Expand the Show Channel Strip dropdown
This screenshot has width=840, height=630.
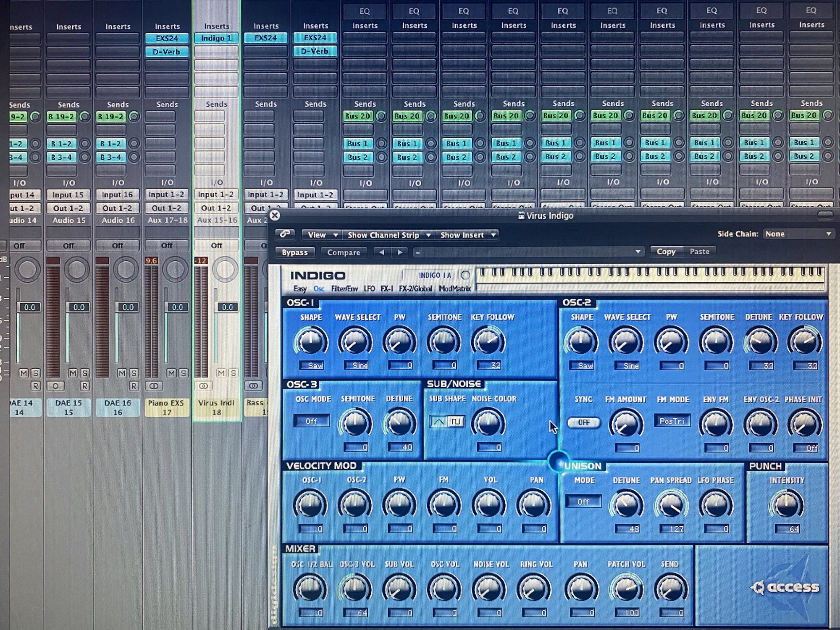click(388, 235)
